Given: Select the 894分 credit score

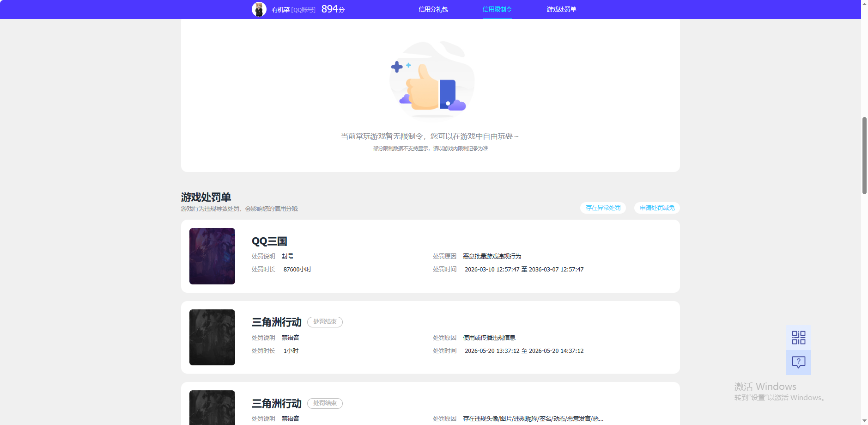Looking at the screenshot, I should coord(333,9).
